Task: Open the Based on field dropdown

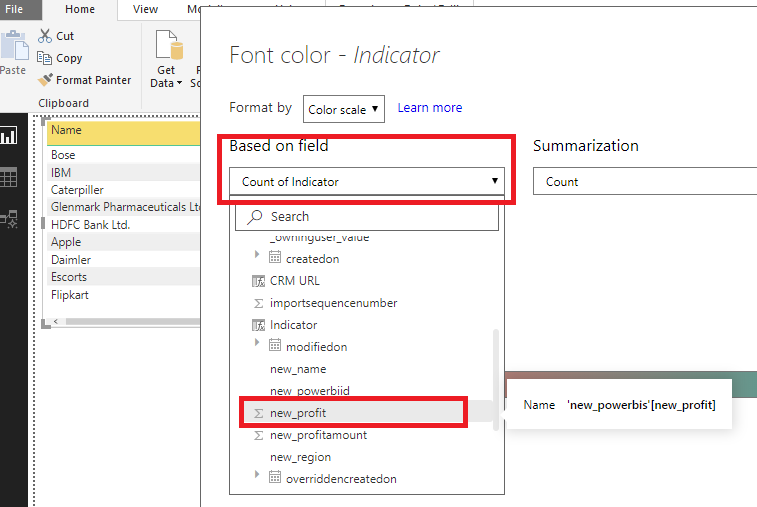Action: (367, 182)
